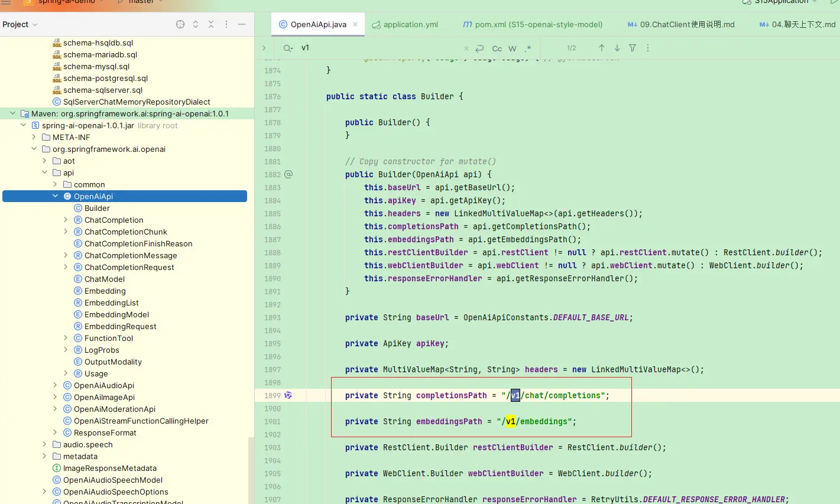Close the OpenAiApi.java tab

355,24
